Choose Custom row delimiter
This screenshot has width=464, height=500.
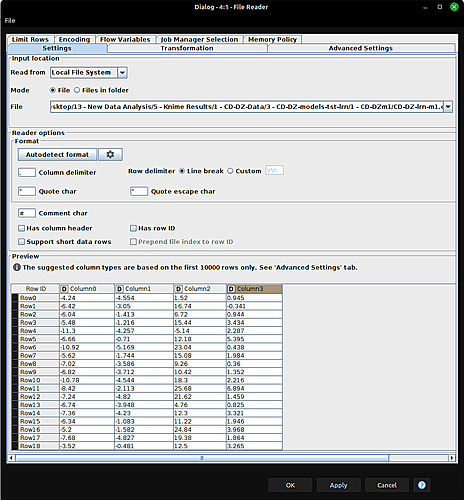click(x=230, y=171)
